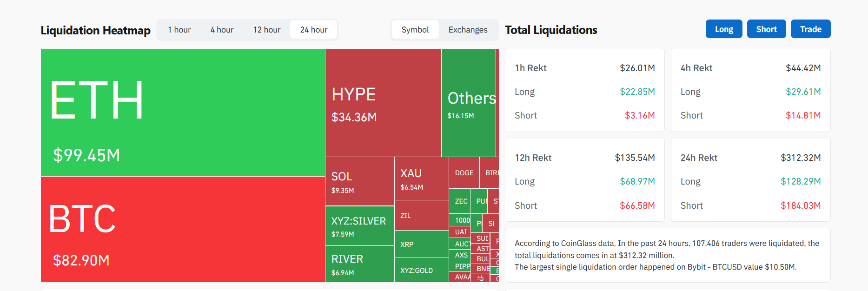Viewport: 868px width, 291px height.
Task: Select the 24h Rekt summary card
Action: click(x=750, y=180)
